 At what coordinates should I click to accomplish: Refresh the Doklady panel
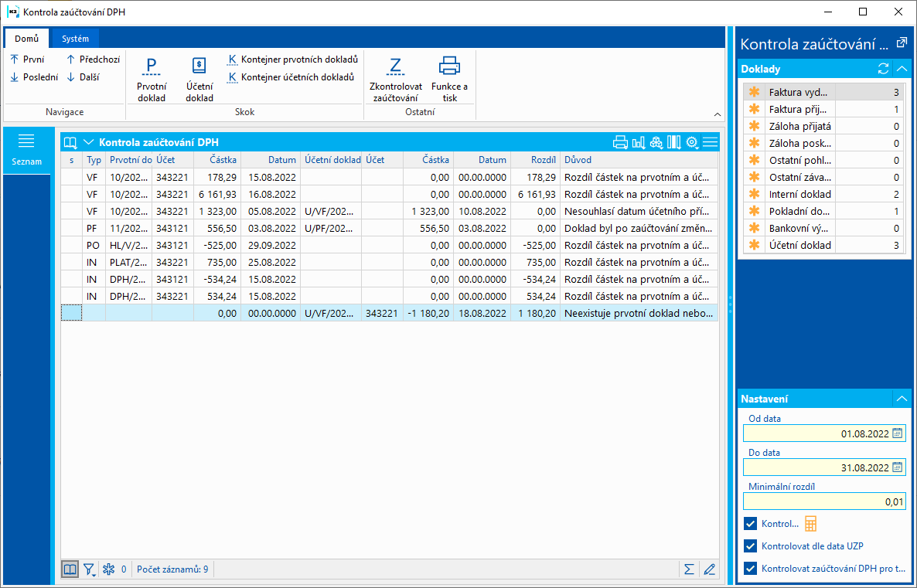pos(883,69)
